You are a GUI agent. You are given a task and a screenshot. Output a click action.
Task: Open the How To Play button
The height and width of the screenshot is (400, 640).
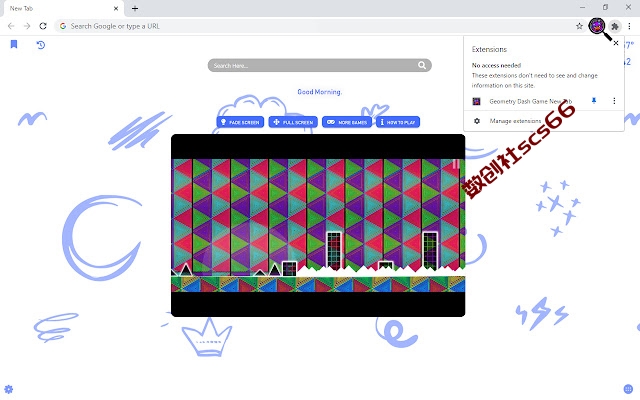(x=398, y=122)
